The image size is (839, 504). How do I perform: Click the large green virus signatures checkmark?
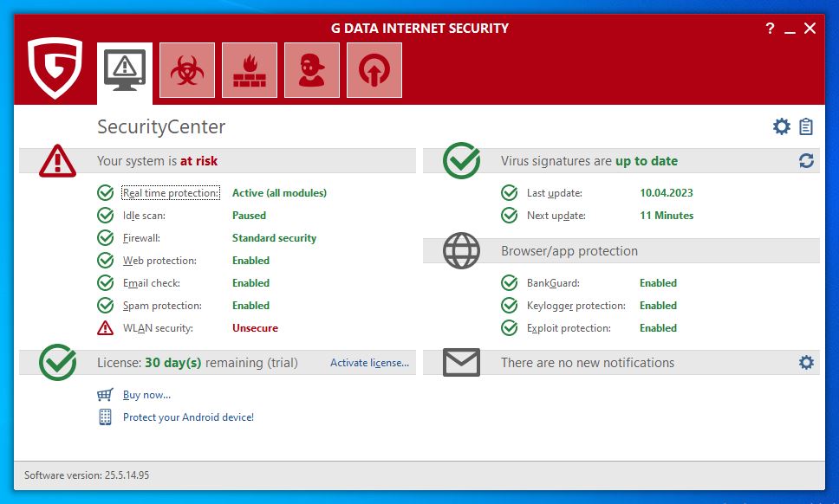coord(461,160)
